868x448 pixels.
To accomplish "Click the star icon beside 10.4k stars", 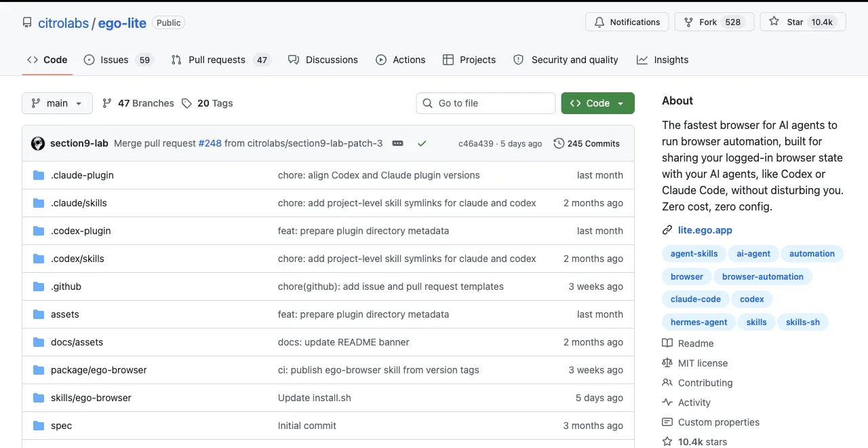I will [667, 442].
